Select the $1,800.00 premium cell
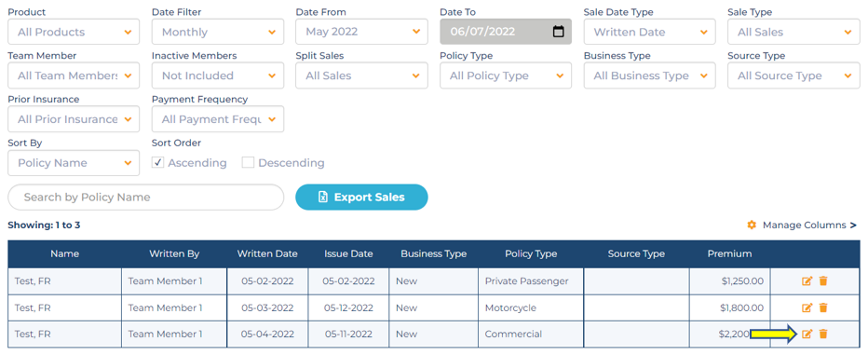Viewport: 868px width, 355px height. tap(729, 307)
